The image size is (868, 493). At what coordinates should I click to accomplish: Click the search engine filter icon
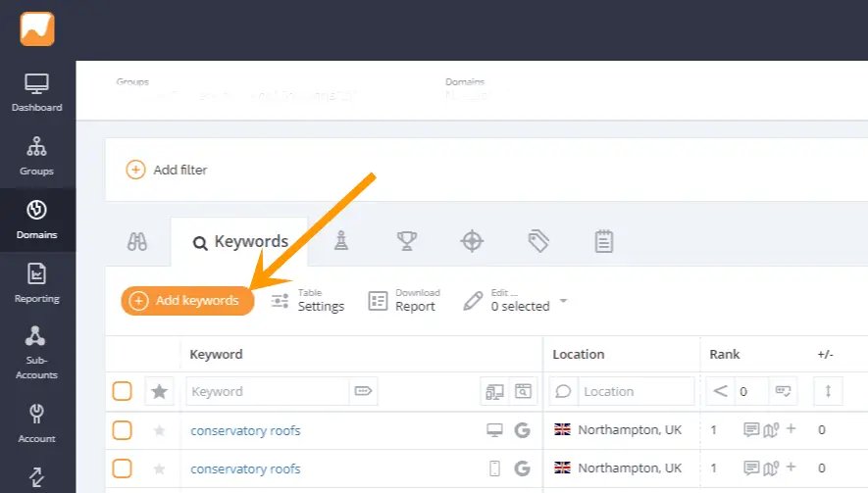click(x=523, y=391)
